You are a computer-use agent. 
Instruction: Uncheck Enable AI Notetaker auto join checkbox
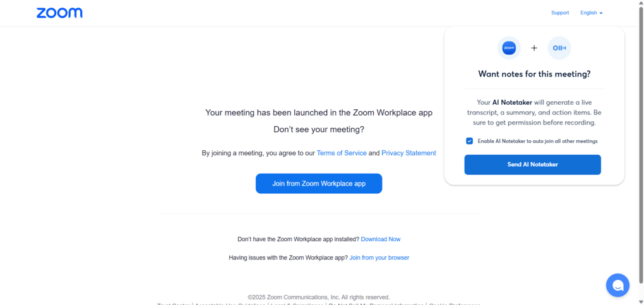point(470,141)
